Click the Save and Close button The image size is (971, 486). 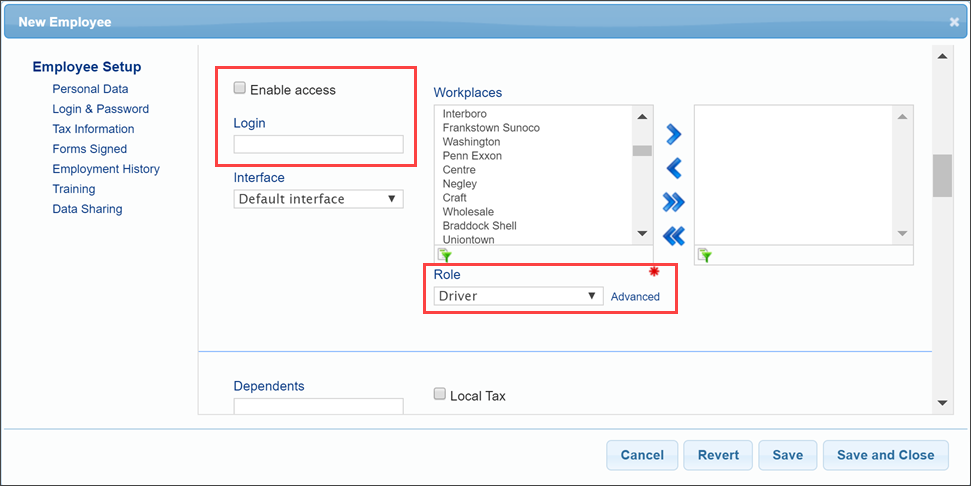point(885,455)
